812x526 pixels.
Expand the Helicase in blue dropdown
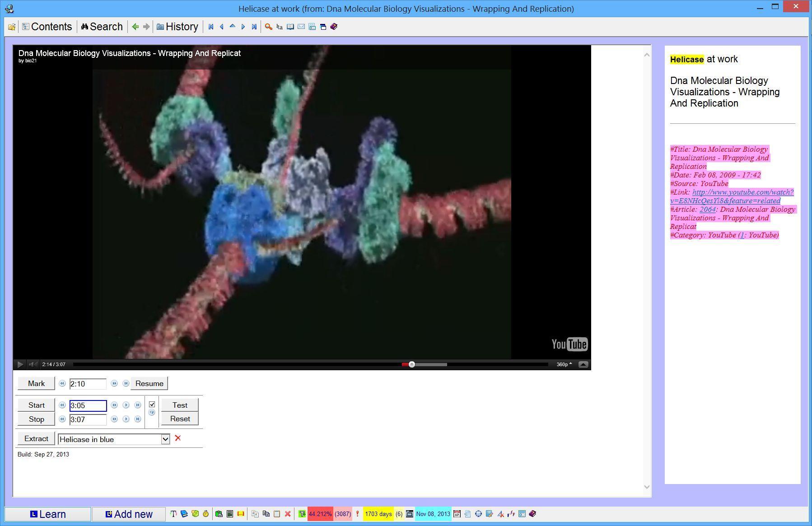tap(165, 439)
